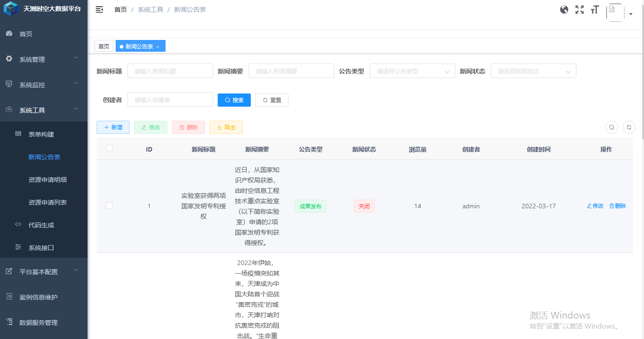This screenshot has height=339, width=644.
Task: Switch to the 首页 tab
Action: (103, 46)
